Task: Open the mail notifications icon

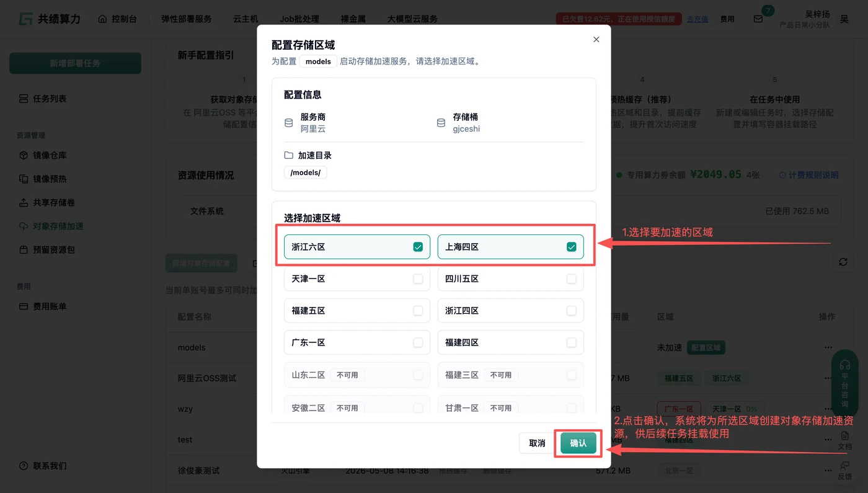Action: (x=758, y=19)
